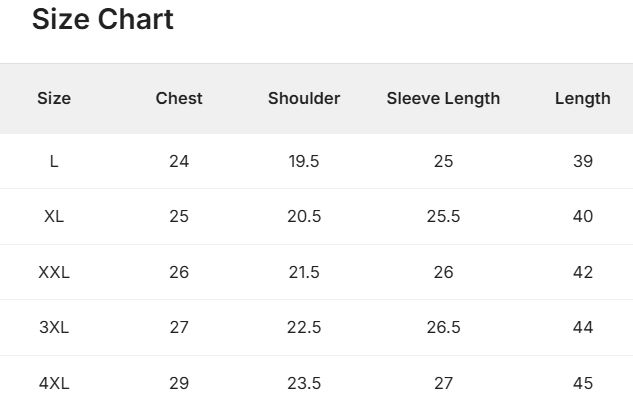Click shoulder value 19.5 for size L
This screenshot has height=406, width=633.
click(x=304, y=161)
